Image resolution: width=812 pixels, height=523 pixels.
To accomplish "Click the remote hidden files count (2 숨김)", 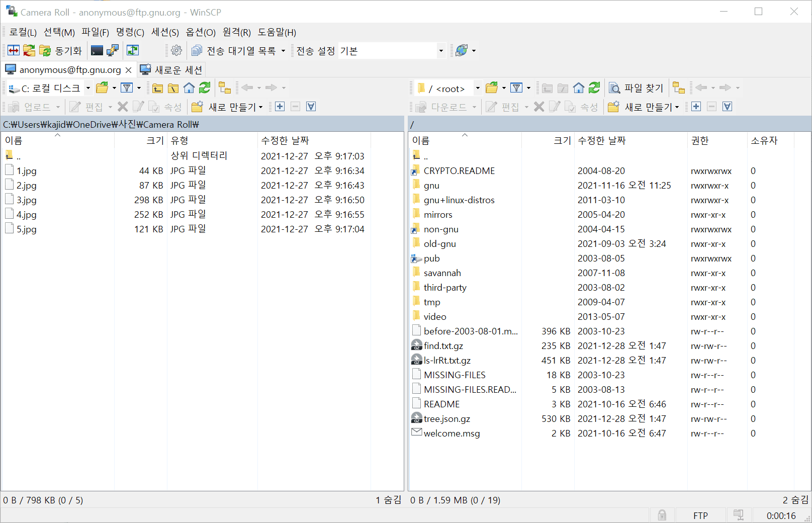I will pos(795,500).
